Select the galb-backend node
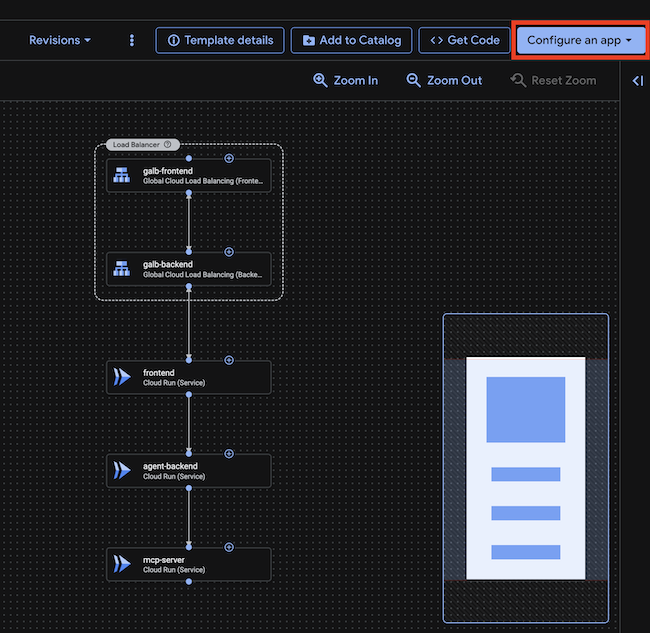This screenshot has width=650, height=633. [189, 269]
